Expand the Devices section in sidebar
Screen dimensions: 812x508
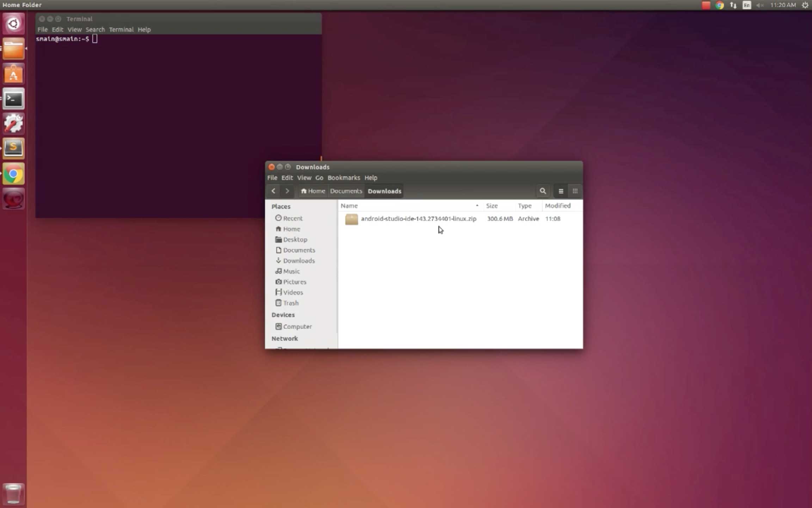point(283,315)
